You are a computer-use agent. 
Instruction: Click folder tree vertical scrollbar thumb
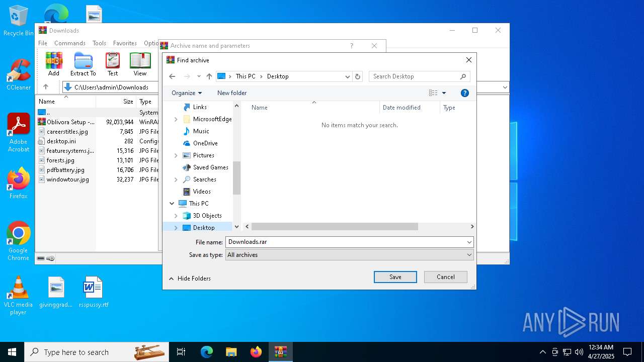coord(237,178)
